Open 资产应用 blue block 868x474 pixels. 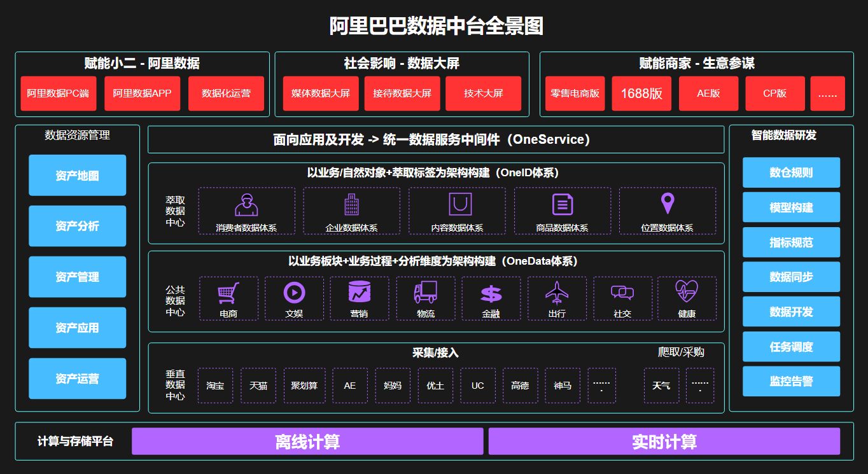click(78, 328)
